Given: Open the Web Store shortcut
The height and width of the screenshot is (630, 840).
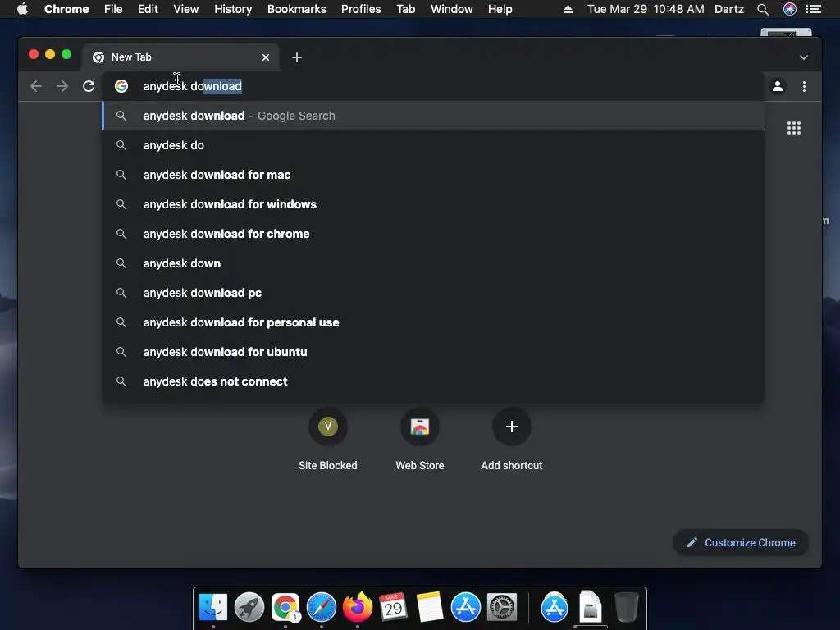Looking at the screenshot, I should click(420, 440).
